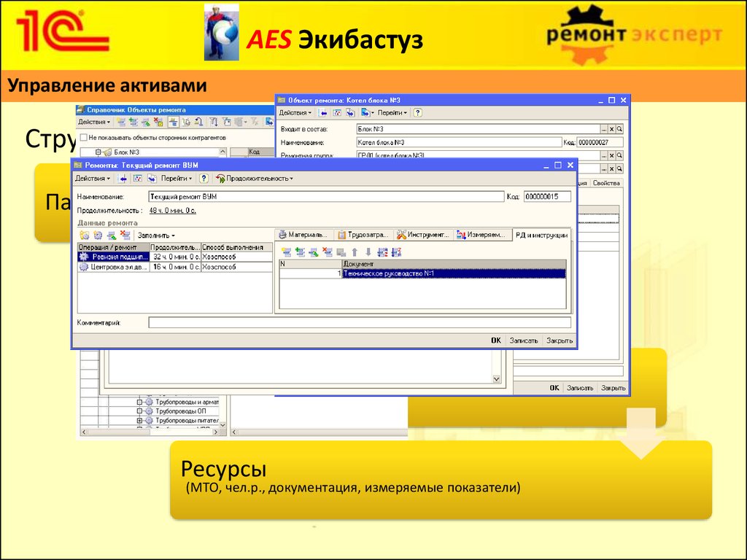This screenshot has height=560, width=747.
Task: Open the Свойства tab in Объект ремонта
Action: coord(606,183)
